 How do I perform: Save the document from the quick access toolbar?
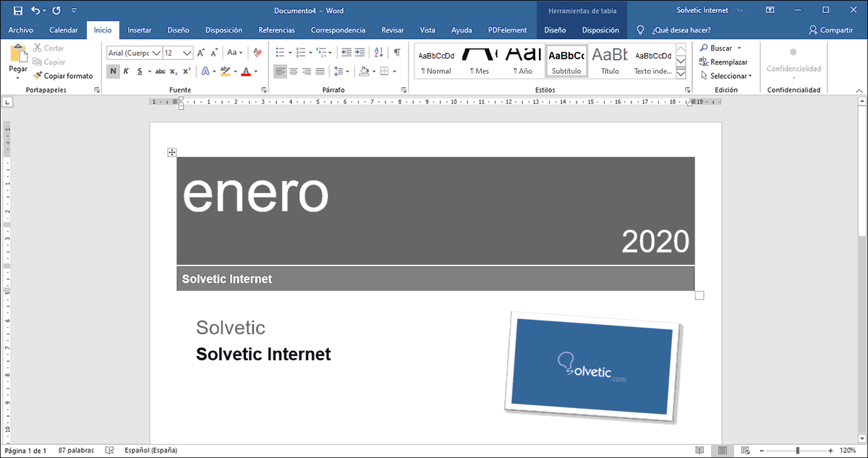17,11
